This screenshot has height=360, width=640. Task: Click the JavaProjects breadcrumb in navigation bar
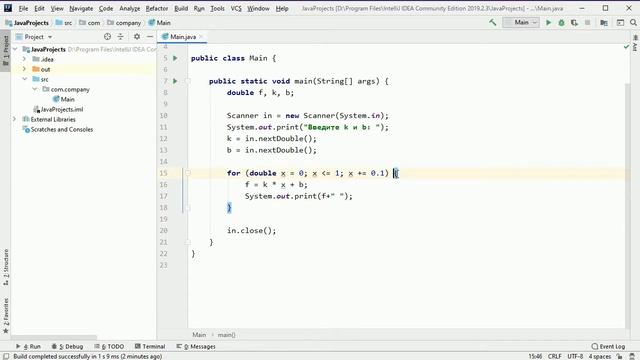27,23
